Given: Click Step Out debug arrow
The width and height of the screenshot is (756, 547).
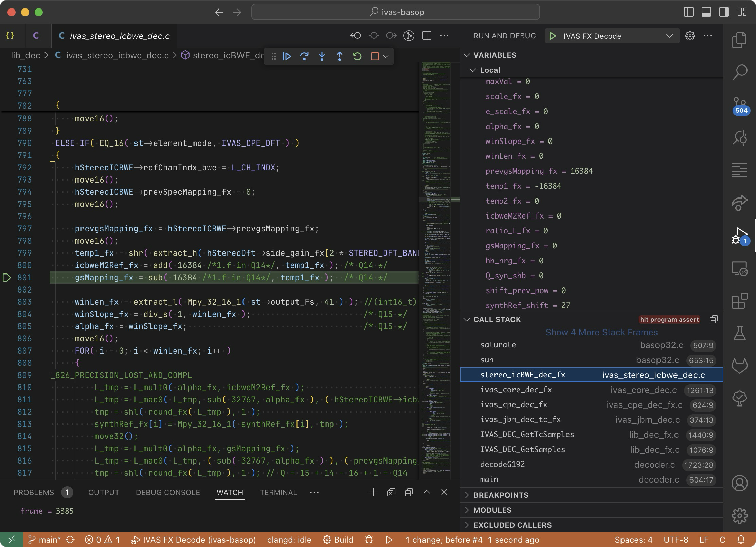Looking at the screenshot, I should [x=339, y=56].
